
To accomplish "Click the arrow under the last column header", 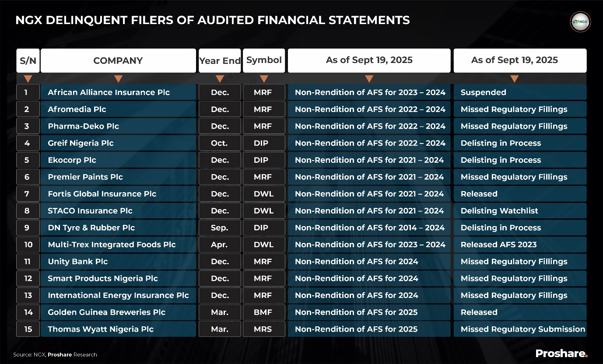I will (515, 79).
